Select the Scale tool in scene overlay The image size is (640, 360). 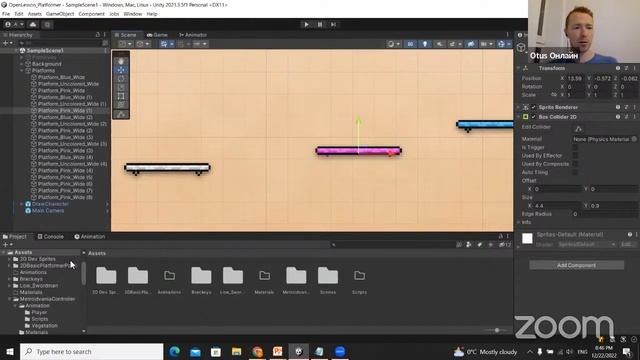click(x=121, y=87)
